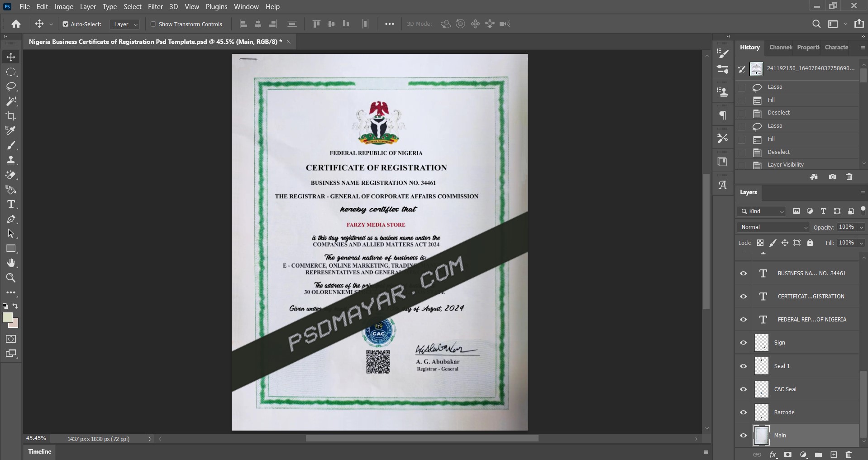
Task: Open more align options ellipsis
Action: tap(389, 24)
